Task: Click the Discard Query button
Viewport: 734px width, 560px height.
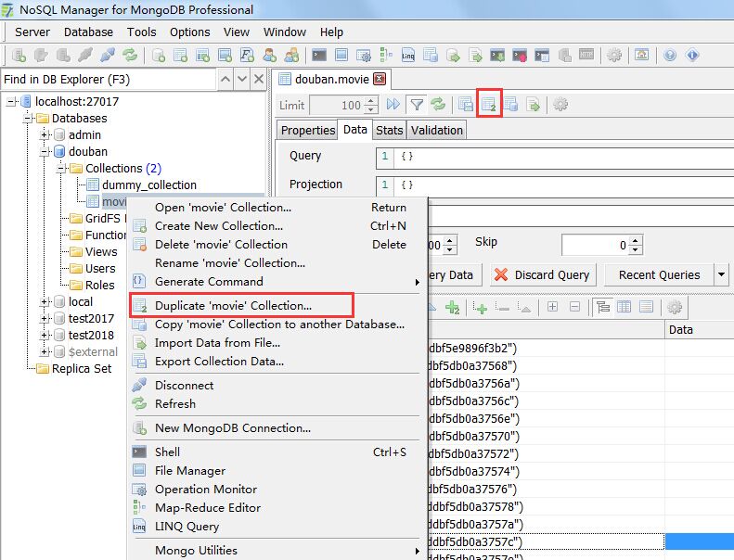Action: 542,274
